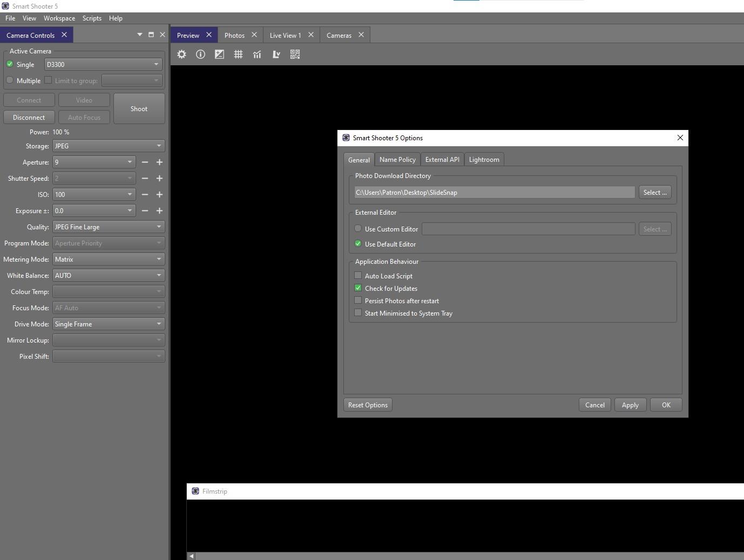Show photo info overlay icon
The width and height of the screenshot is (744, 560).
tap(200, 54)
